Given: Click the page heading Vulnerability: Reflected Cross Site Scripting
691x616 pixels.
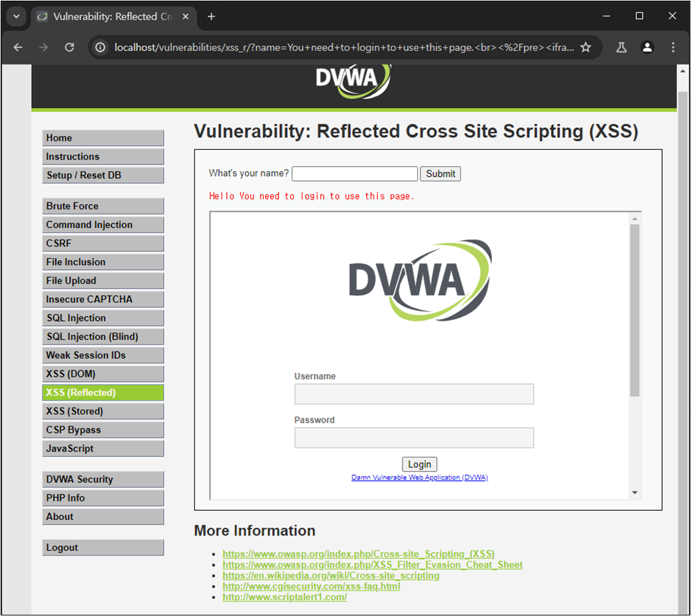Looking at the screenshot, I should click(x=416, y=131).
